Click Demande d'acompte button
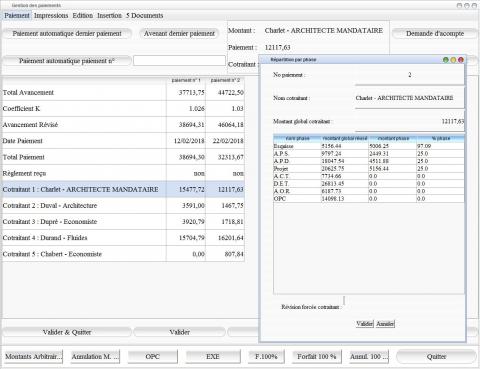 pos(435,33)
